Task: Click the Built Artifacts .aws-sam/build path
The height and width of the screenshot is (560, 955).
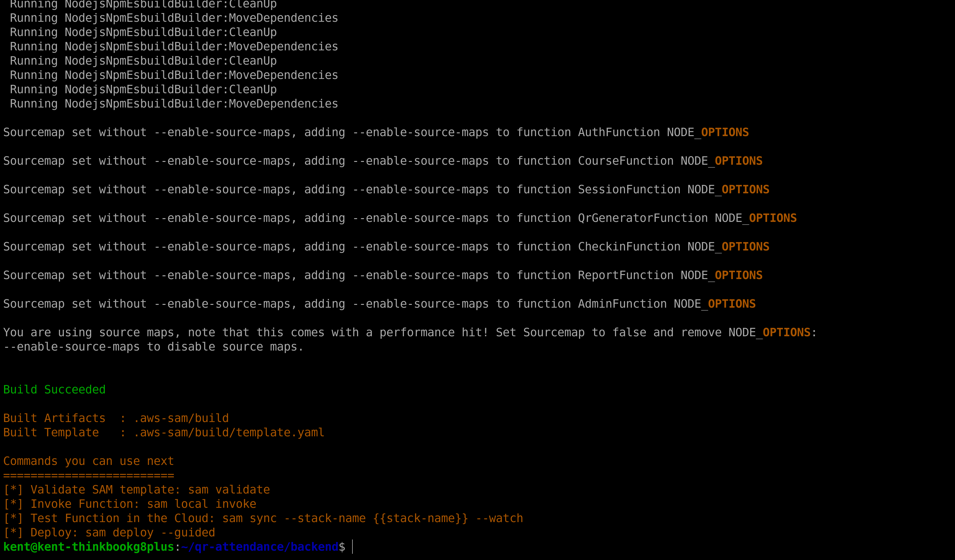Action: click(x=181, y=418)
